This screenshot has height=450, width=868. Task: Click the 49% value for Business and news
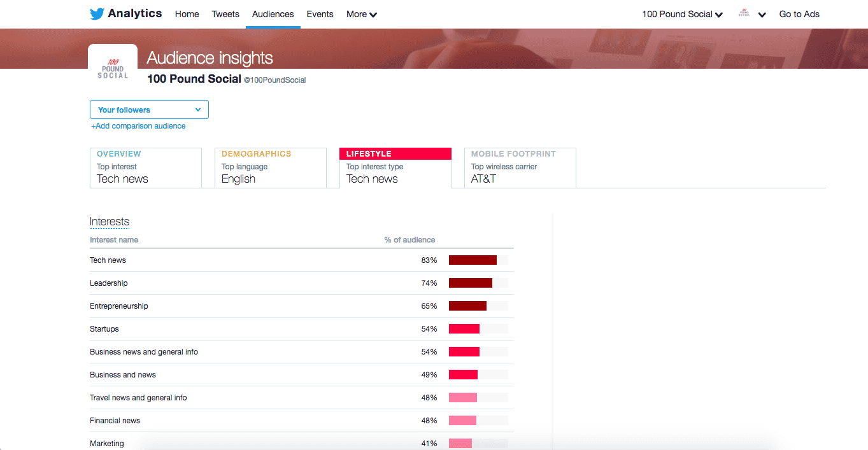pyautogui.click(x=429, y=375)
